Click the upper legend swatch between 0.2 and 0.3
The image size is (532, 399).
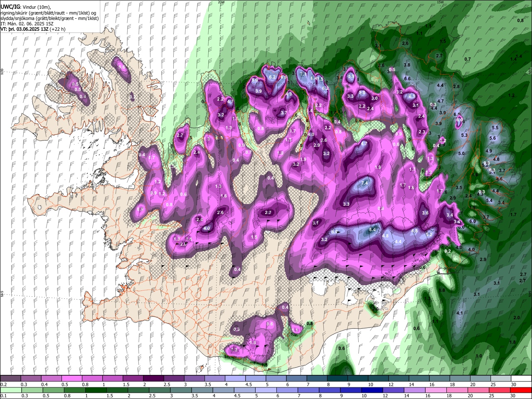click(11, 379)
